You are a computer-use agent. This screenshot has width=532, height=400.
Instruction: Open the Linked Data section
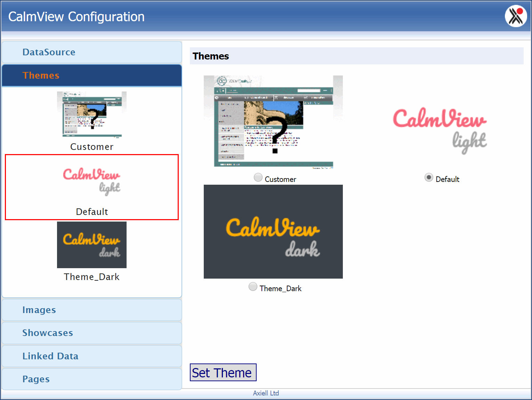point(92,356)
